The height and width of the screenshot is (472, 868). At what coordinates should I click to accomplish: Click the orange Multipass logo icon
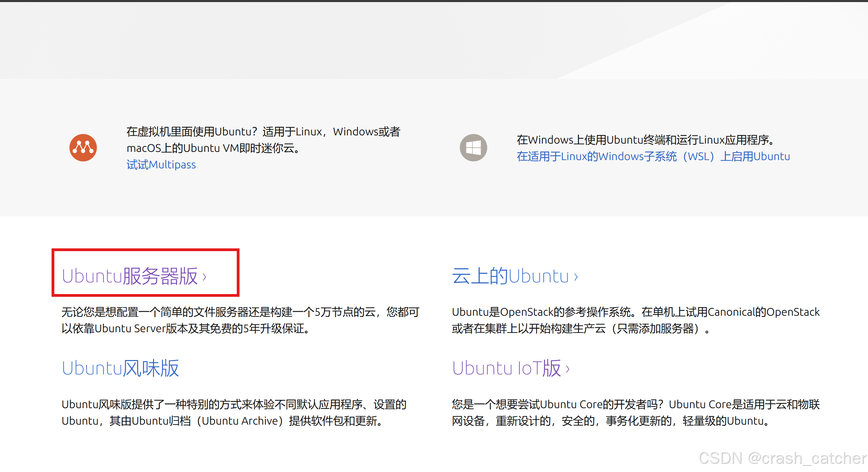[83, 148]
